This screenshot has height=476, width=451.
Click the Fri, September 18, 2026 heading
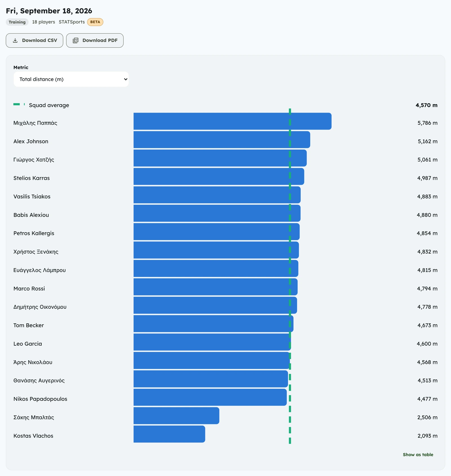pyautogui.click(x=49, y=11)
